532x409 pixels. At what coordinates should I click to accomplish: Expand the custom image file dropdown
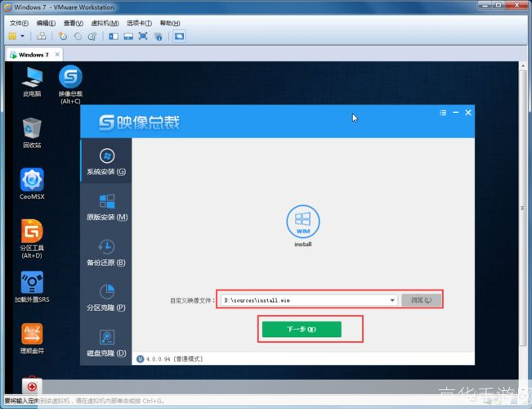coord(392,300)
